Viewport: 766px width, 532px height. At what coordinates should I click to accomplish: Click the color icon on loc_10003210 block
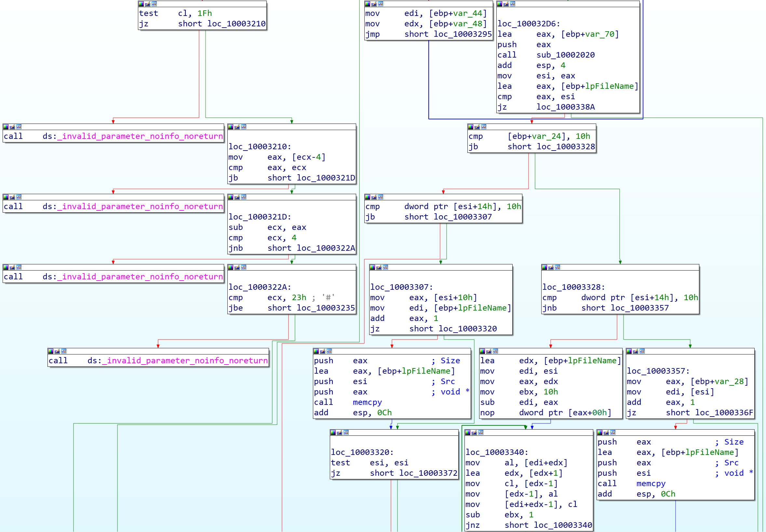230,127
